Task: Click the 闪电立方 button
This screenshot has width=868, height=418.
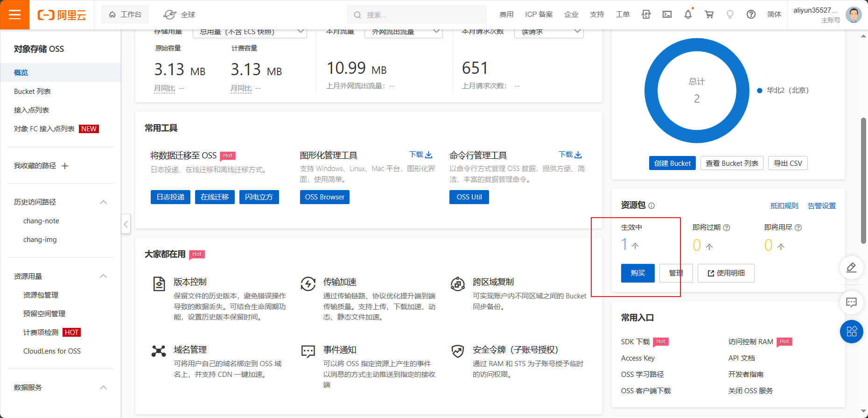Action: (259, 197)
